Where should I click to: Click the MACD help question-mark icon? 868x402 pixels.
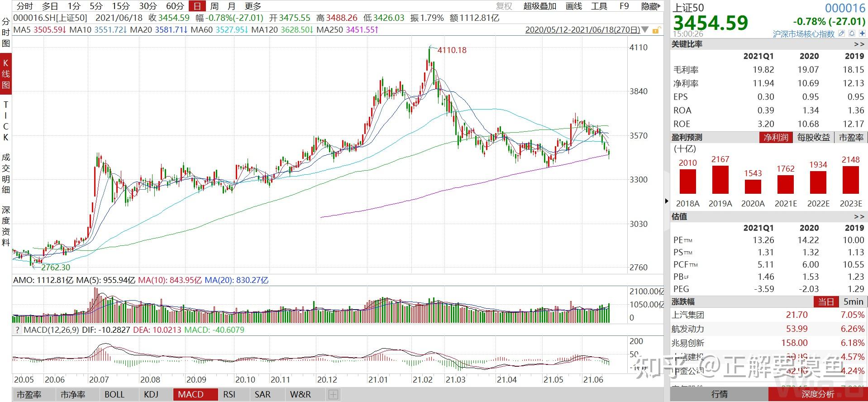(17, 330)
